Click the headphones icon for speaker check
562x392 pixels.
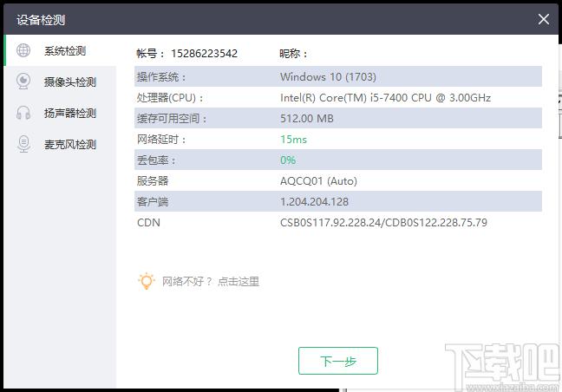tap(23, 113)
